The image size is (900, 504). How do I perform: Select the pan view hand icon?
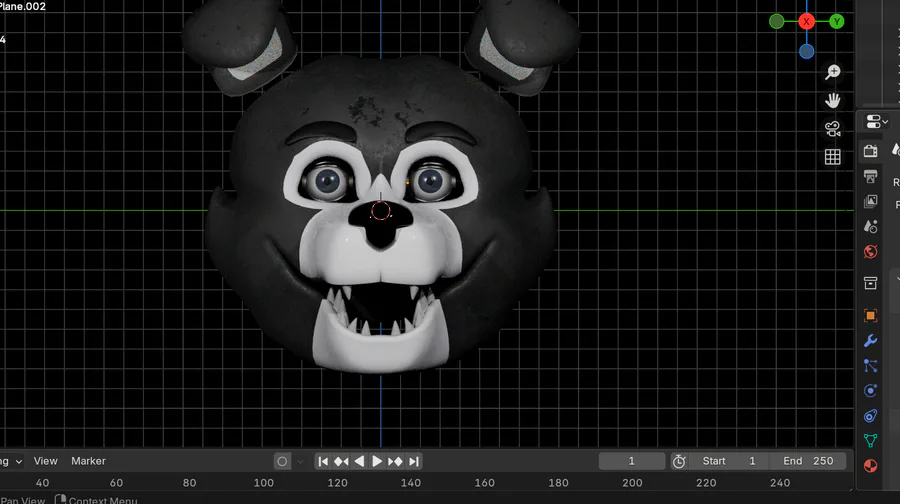click(833, 100)
